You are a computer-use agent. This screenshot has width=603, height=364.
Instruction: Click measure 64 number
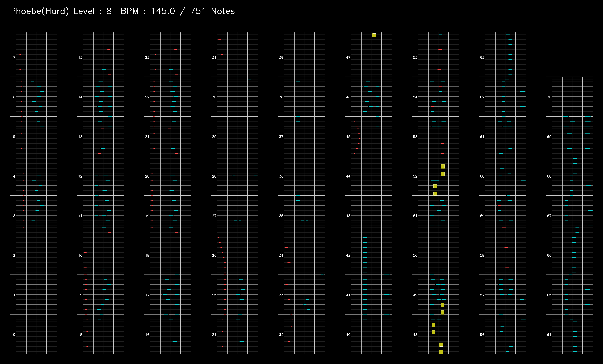(549, 335)
